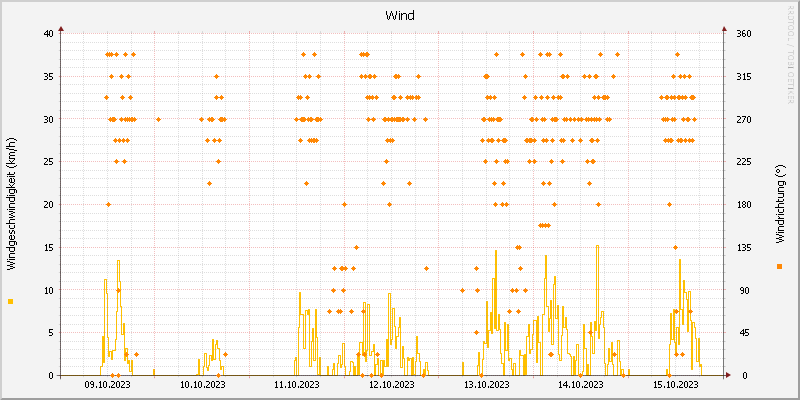Click the yellow wind speed legend square
The image size is (800, 400).
tap(11, 302)
